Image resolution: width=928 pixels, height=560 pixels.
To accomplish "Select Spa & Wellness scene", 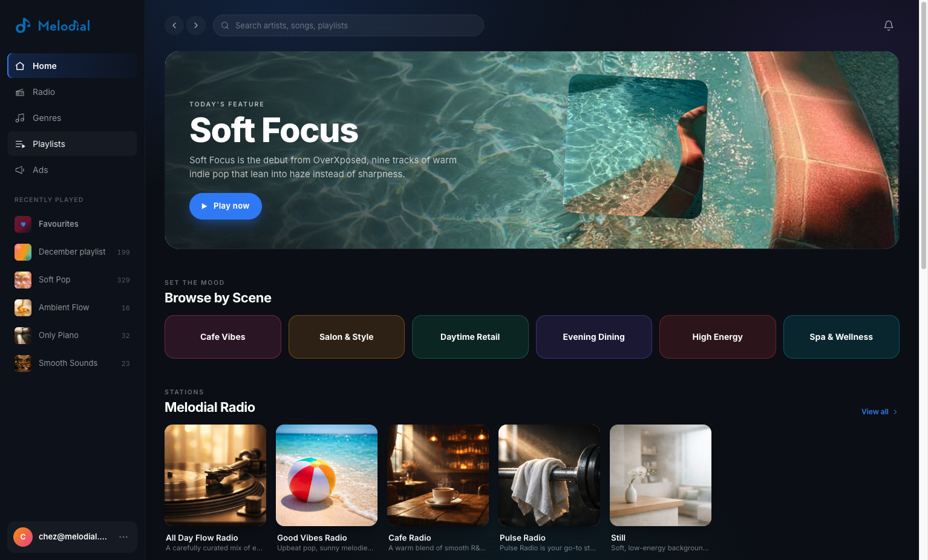I will click(841, 337).
